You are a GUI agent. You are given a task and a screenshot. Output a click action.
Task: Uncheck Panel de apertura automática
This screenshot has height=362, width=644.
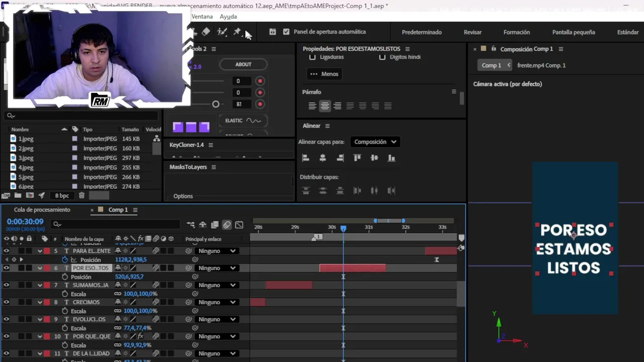point(286,32)
